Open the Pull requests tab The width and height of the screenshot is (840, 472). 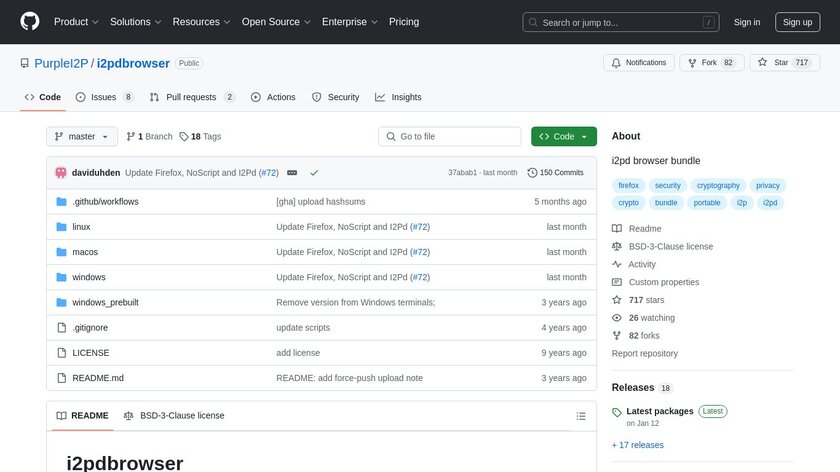[192, 97]
